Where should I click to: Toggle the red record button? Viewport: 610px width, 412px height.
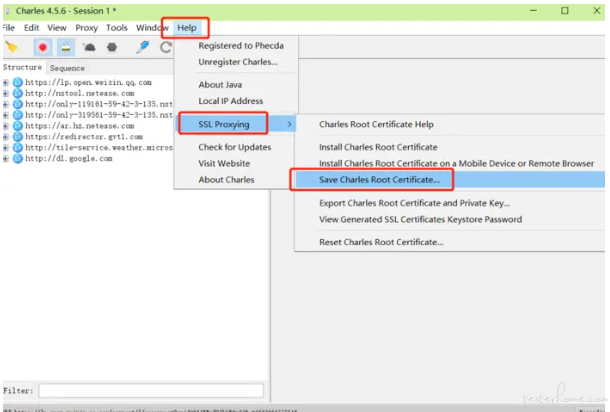point(43,47)
